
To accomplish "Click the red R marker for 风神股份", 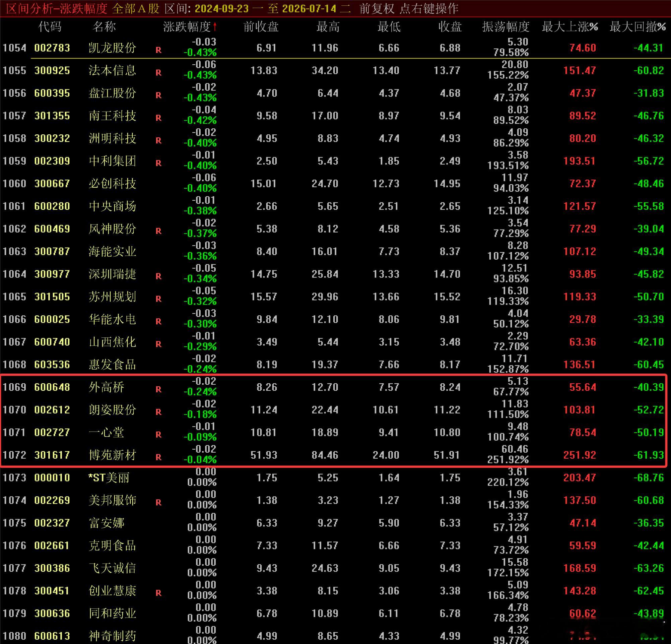I will 158,231.
